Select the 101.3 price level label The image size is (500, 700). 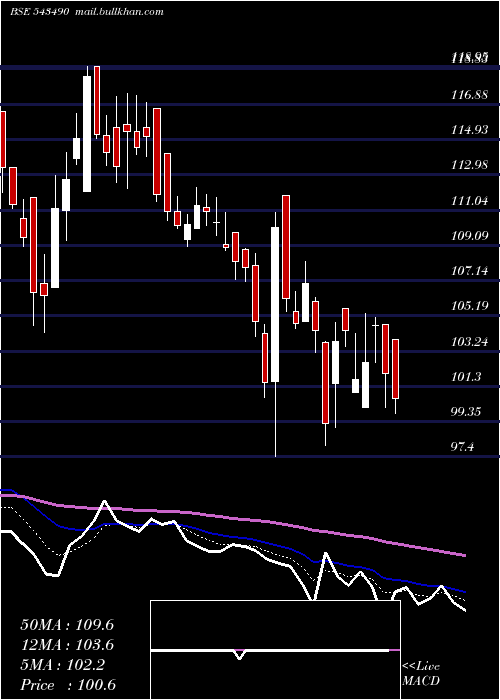click(x=467, y=377)
